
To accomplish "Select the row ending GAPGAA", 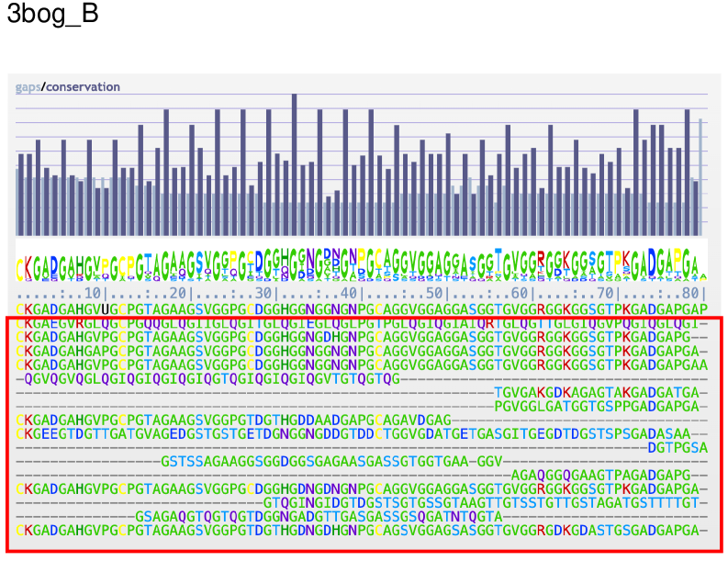I will 362,365.
